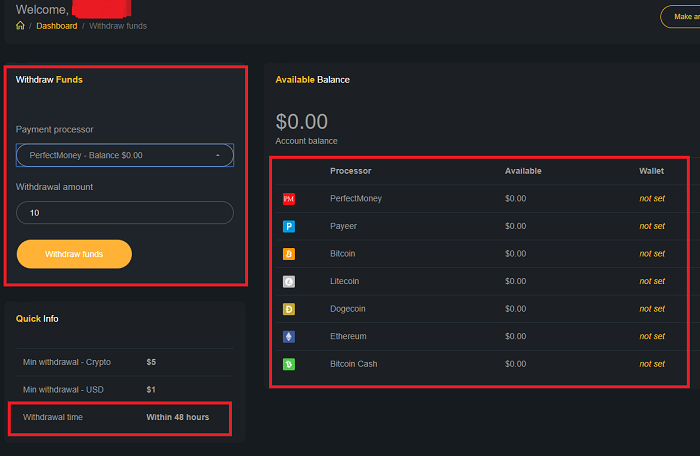Viewport: 700px width, 456px height.
Task: Go to the home page icon
Action: [20, 25]
